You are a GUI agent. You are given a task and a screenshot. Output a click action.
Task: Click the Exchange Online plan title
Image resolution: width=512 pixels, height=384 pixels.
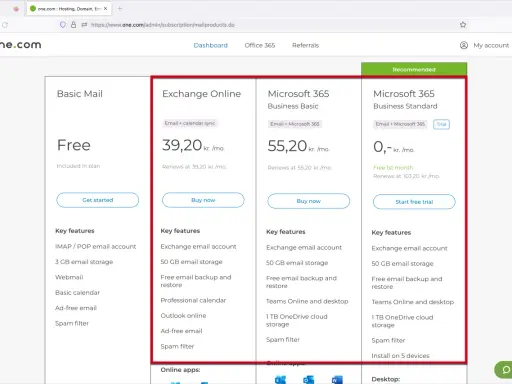201,94
